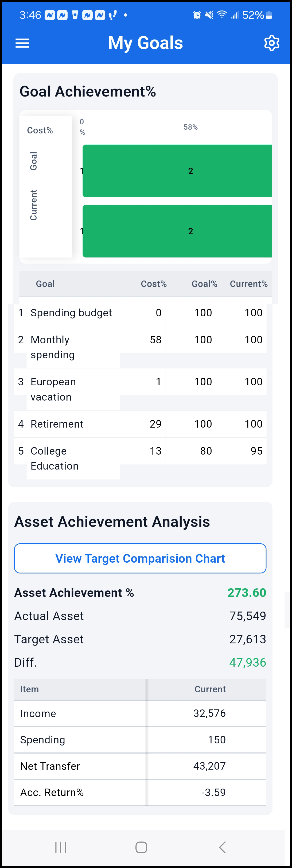
Task: Open the European vacation goal row
Action: pyautogui.click(x=140, y=389)
